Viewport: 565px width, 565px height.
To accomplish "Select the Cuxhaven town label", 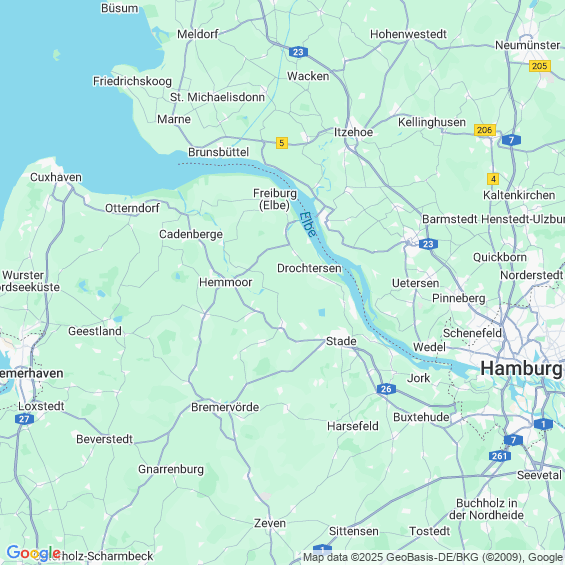I will [x=56, y=177].
